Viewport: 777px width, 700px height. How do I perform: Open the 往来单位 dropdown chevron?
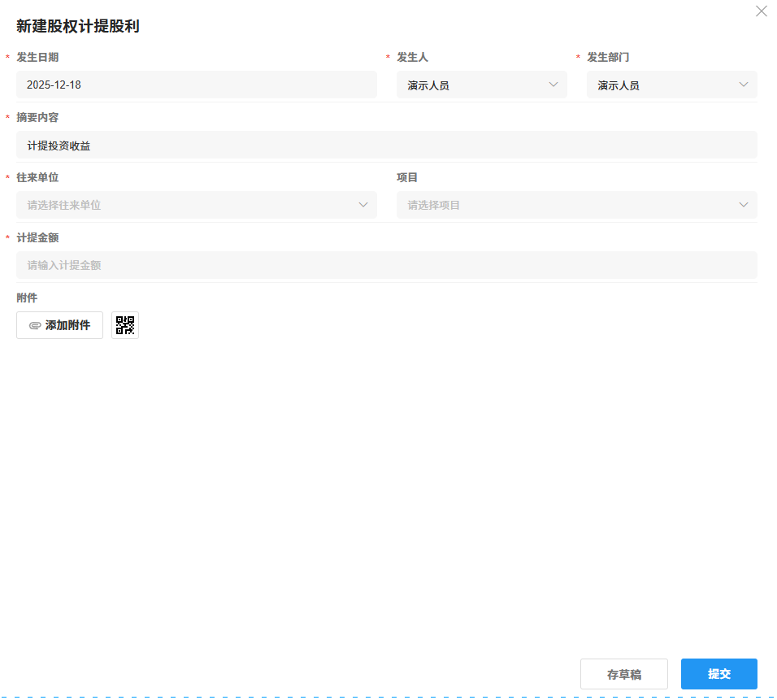coord(363,205)
